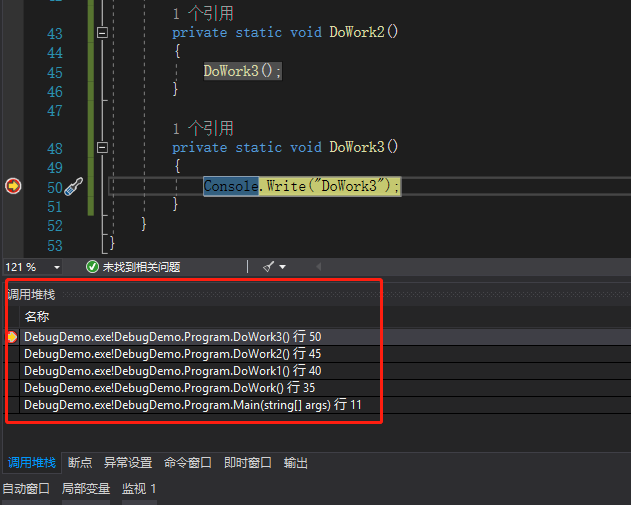The width and height of the screenshot is (631, 505).
Task: Switch to the 监视 1 tab
Action: coord(139,489)
